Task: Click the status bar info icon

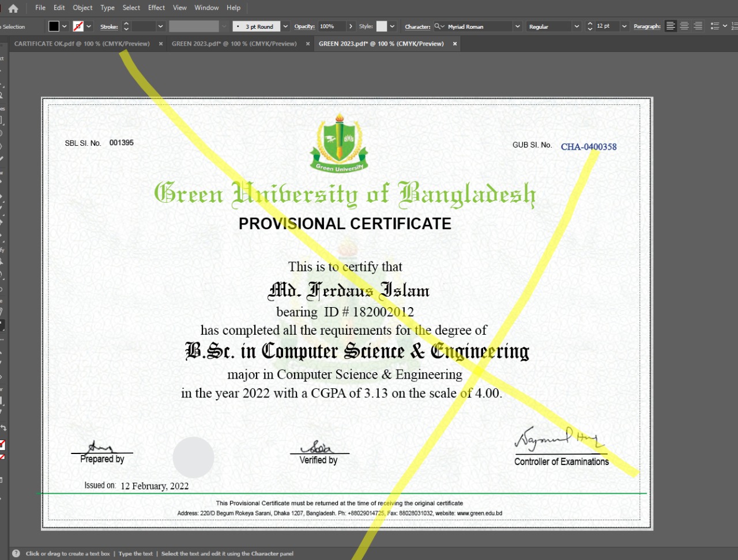Action: point(16,554)
